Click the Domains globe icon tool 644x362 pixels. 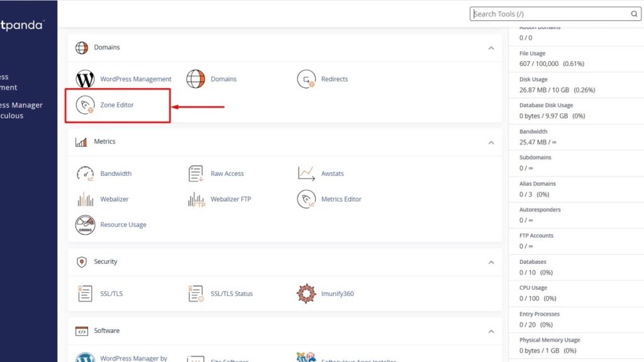[196, 79]
